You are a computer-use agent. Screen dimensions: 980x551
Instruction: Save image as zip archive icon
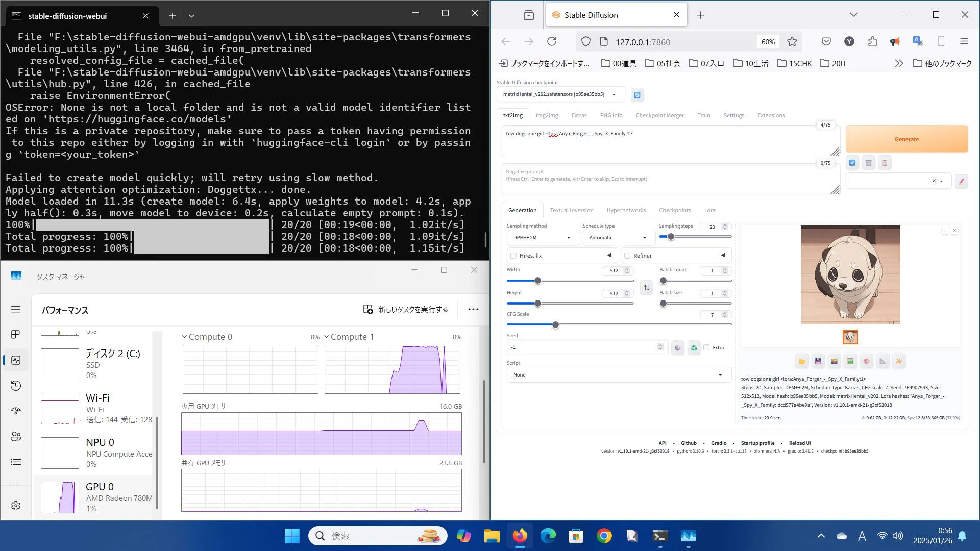pos(835,361)
